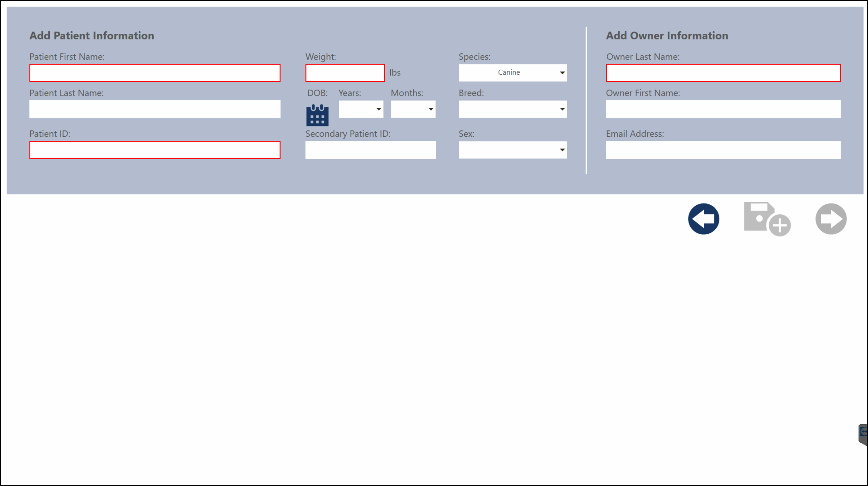The image size is (868, 486).
Task: Focus the Patient First Name field
Action: [x=155, y=73]
